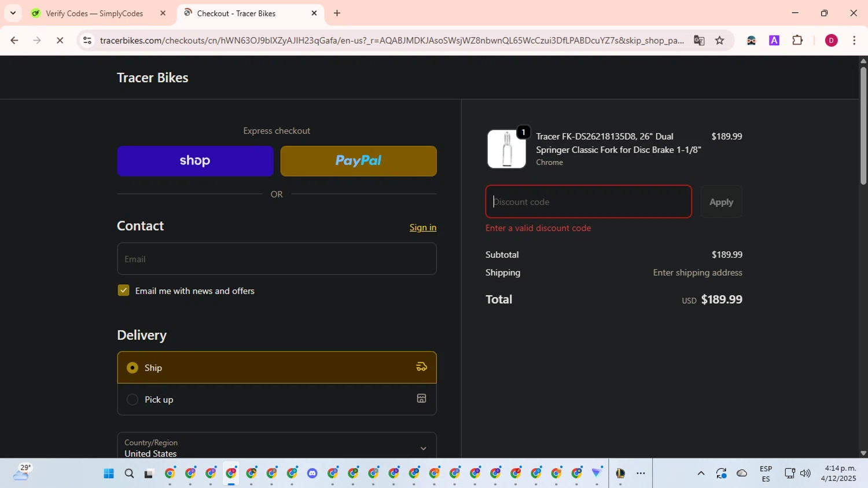
Task: Open the clock showing 4:14 p. m.
Action: [x=840, y=473]
